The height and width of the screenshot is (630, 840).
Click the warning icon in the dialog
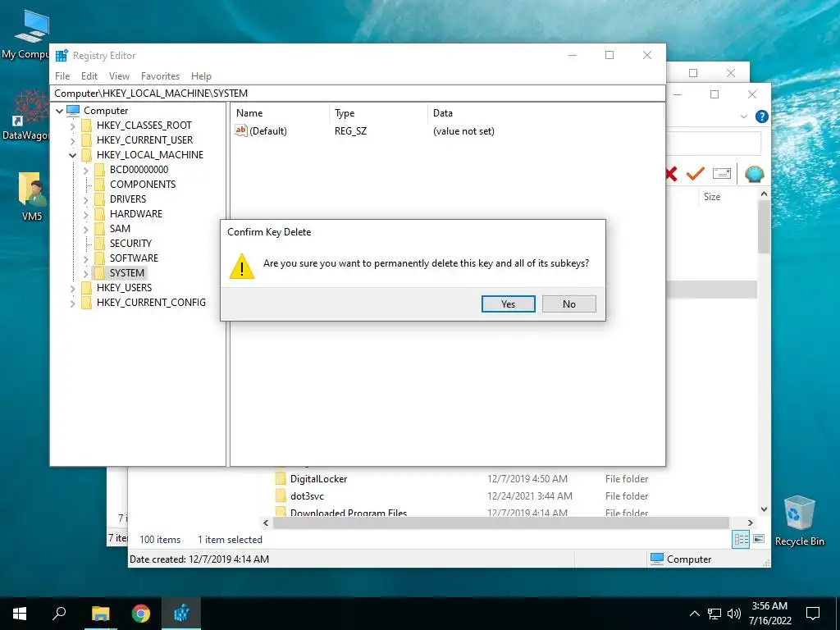242,267
